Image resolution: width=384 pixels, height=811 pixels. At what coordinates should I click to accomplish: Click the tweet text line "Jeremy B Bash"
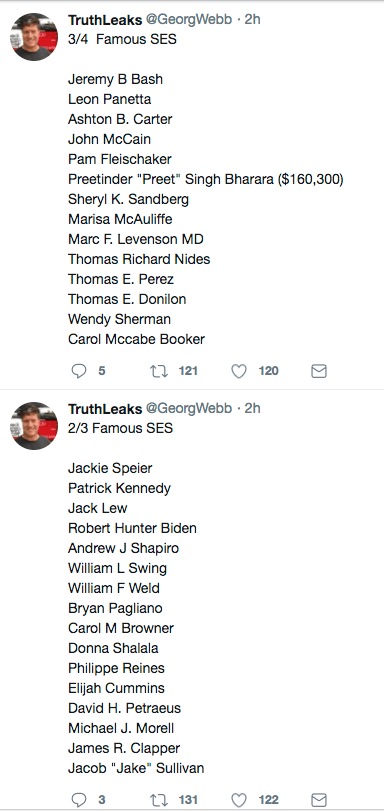[115, 79]
